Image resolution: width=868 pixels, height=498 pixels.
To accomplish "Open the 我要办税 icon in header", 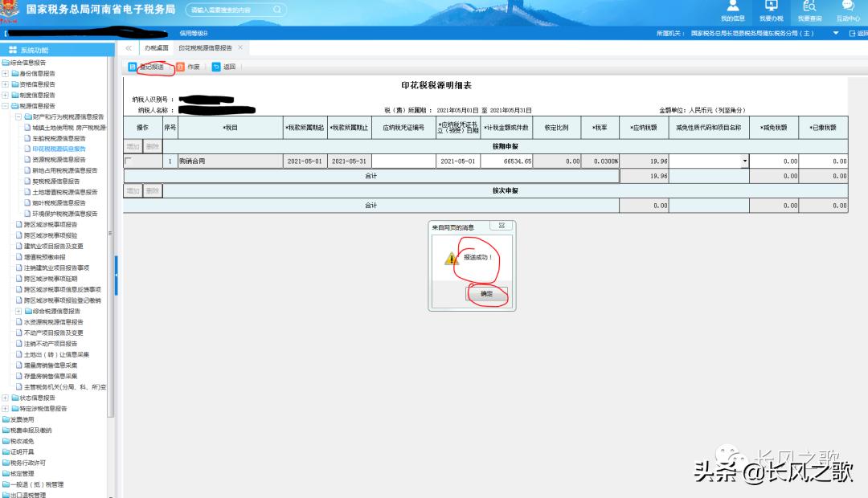I will tap(771, 6).
